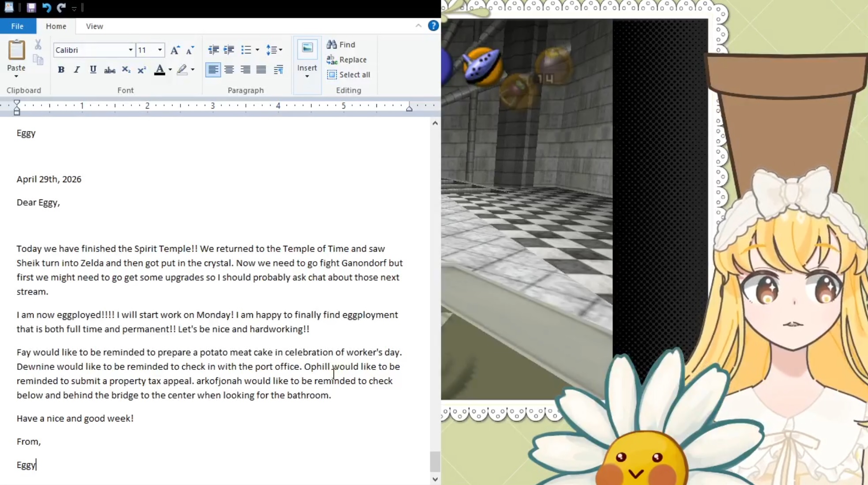Viewport: 868px width, 485px height.
Task: Expand the bullet list style dropdown
Action: point(257,50)
